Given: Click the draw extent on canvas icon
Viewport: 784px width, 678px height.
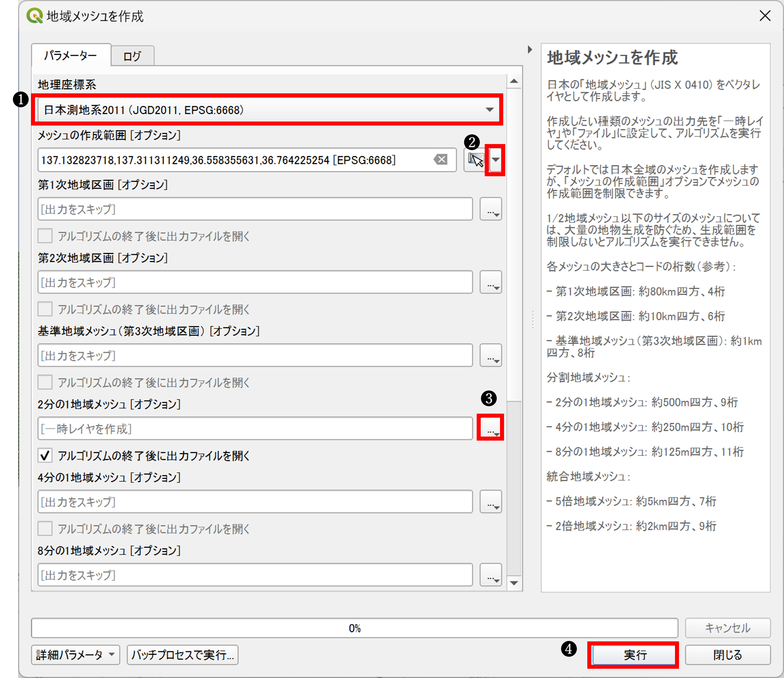Looking at the screenshot, I should 475,160.
